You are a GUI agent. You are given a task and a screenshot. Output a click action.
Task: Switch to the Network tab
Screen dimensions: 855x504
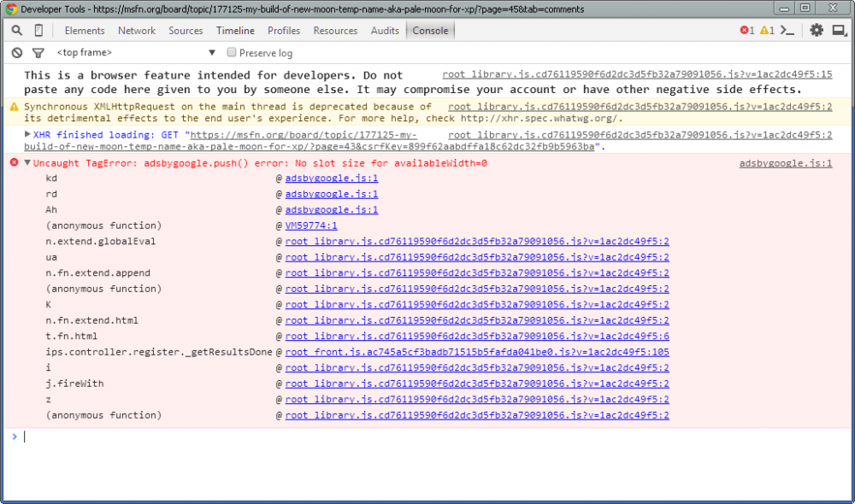click(137, 31)
